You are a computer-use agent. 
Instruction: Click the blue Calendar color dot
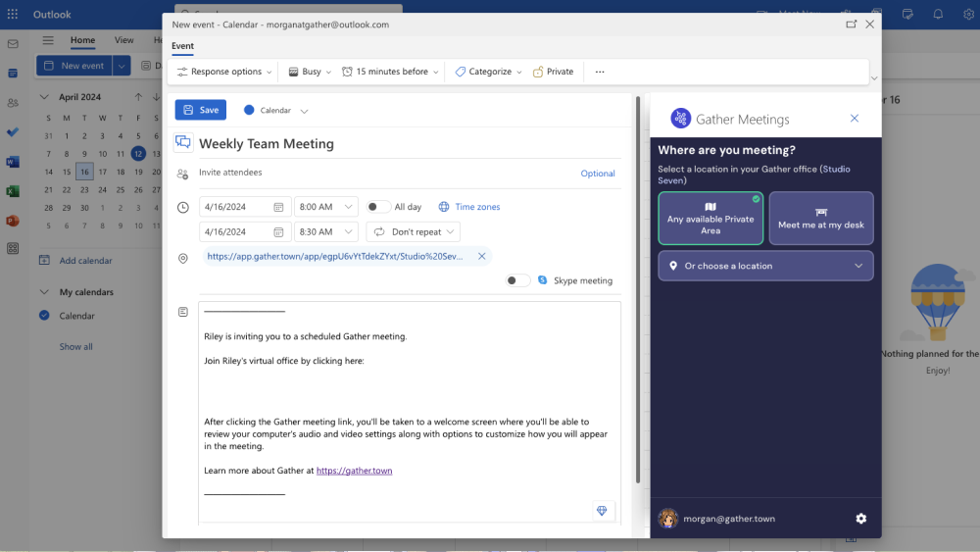249,110
